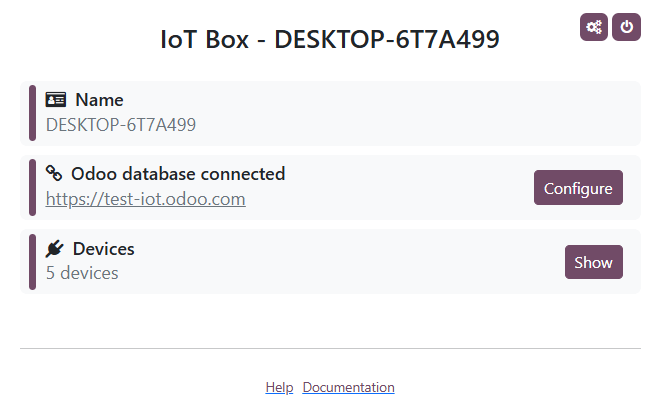This screenshot has width=658, height=418.
Task: Open the Help link in footer
Action: tap(279, 387)
